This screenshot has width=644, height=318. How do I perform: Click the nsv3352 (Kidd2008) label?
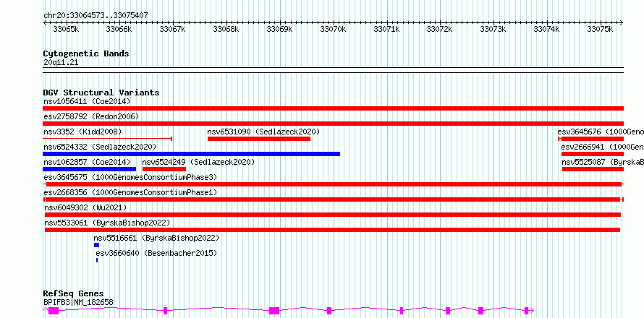pos(82,132)
